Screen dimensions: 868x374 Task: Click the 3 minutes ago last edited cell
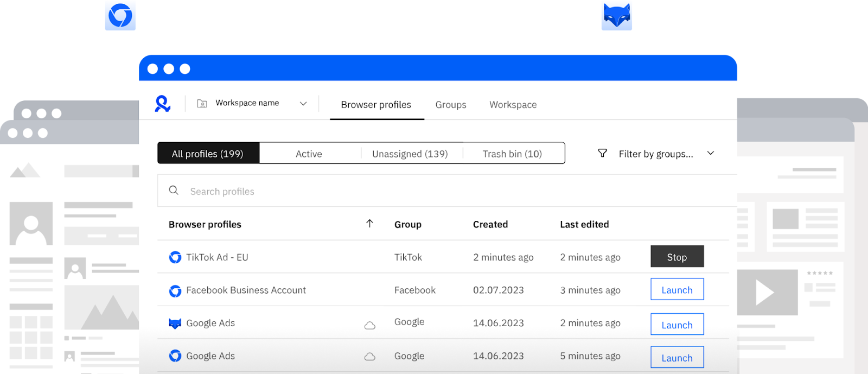click(x=590, y=290)
